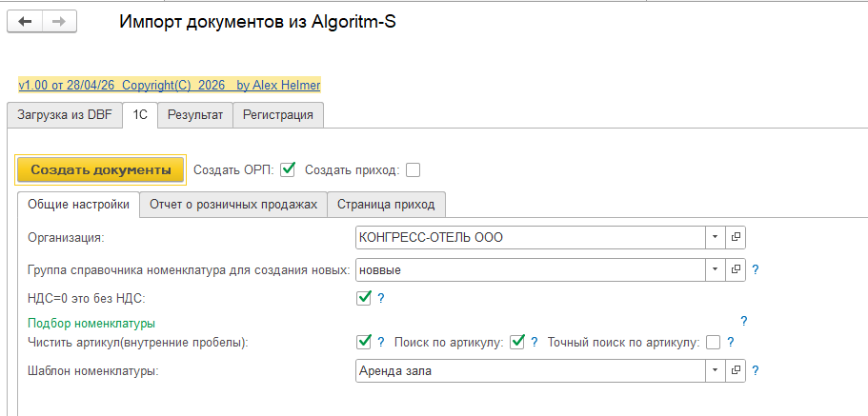
Task: Open the Шаблон номенклатуры selection form icon
Action: 736,370
